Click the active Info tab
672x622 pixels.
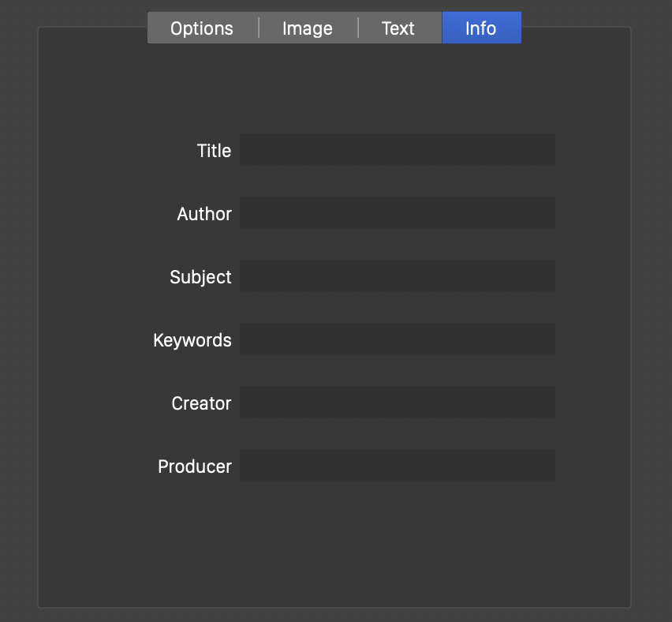[481, 28]
